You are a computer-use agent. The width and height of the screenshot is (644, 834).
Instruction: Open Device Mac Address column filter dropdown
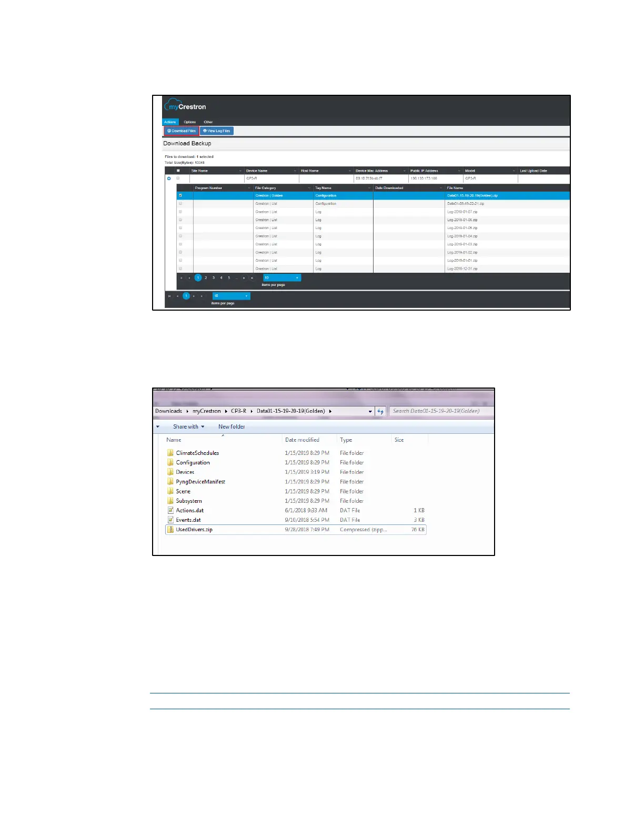(x=405, y=171)
